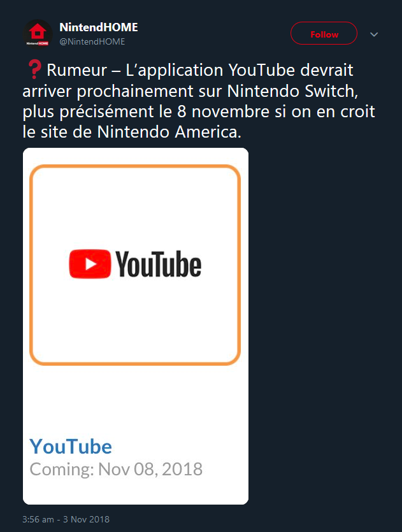Open the @NintendHOME handle link
This screenshot has height=532, width=402.
(x=92, y=41)
